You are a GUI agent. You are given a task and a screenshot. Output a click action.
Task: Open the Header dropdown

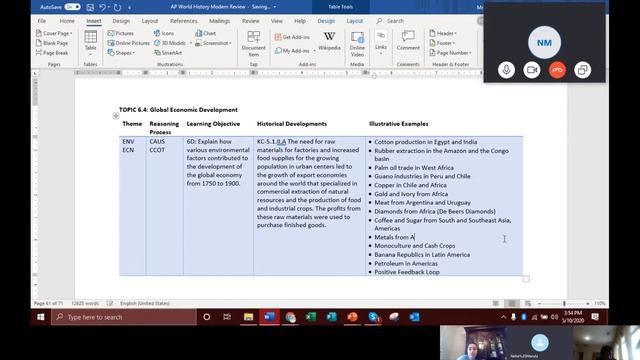pos(443,33)
